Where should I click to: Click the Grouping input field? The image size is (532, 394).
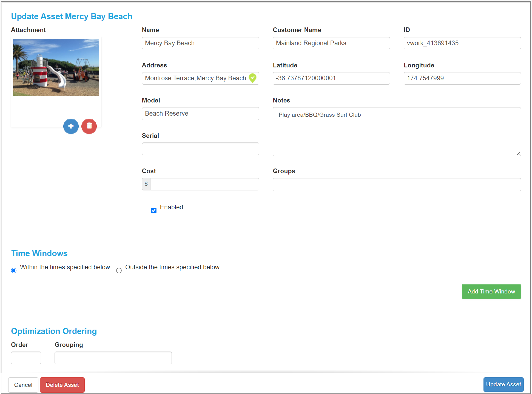tap(113, 358)
